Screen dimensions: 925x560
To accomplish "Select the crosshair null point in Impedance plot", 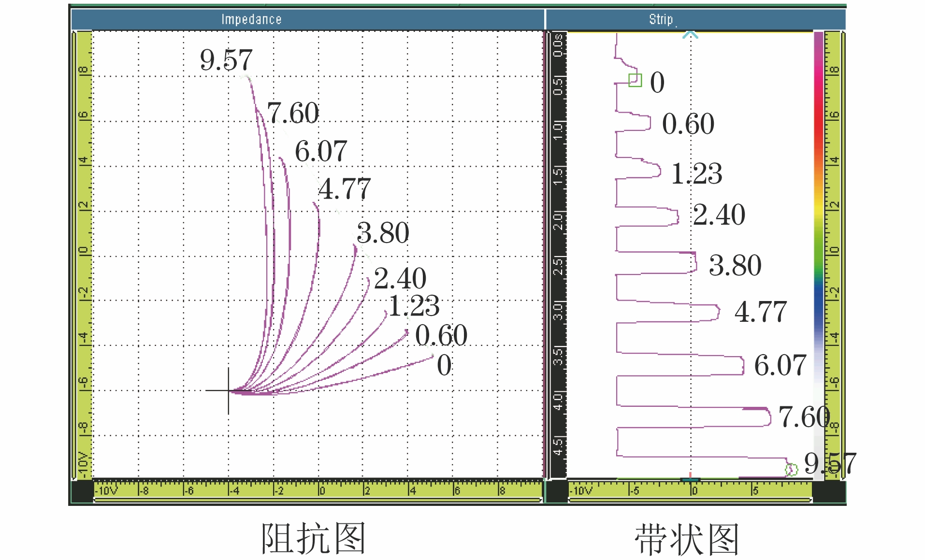I will pyautogui.click(x=229, y=390).
